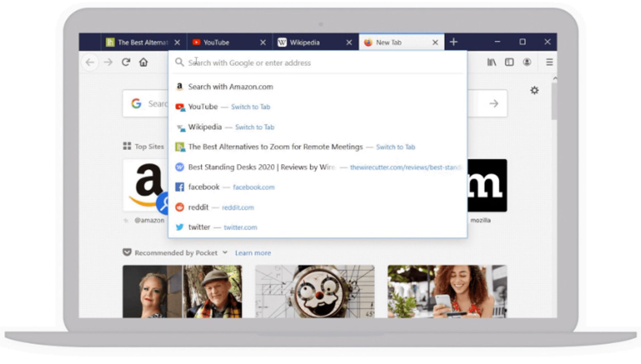Open twitter.com suggestion

[x=318, y=227]
